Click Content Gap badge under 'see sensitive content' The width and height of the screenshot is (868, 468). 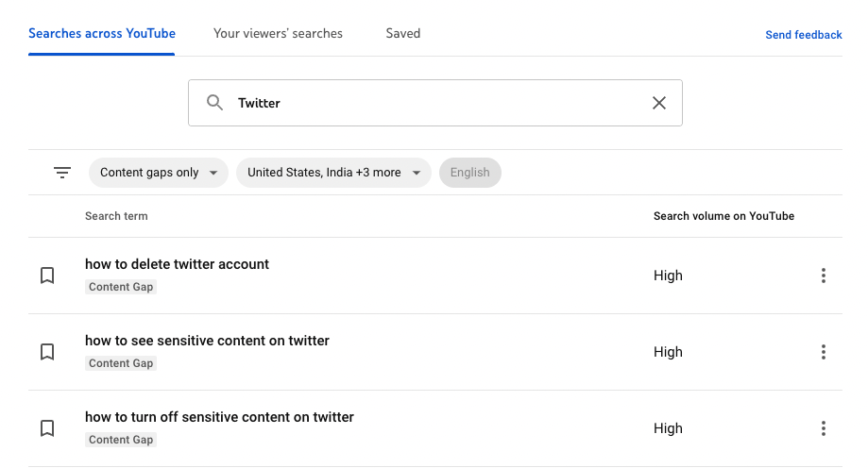click(121, 363)
